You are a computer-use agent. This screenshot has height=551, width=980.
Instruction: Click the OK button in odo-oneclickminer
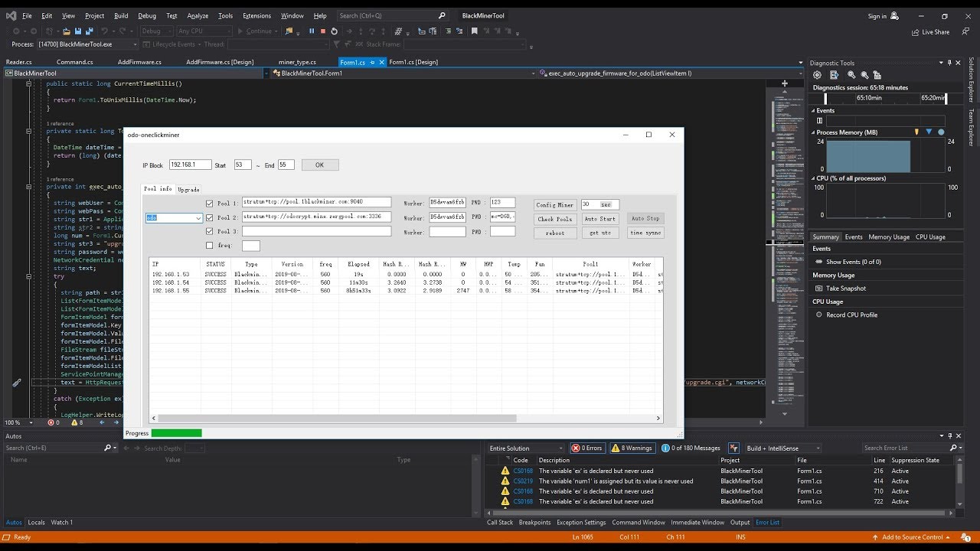320,165
